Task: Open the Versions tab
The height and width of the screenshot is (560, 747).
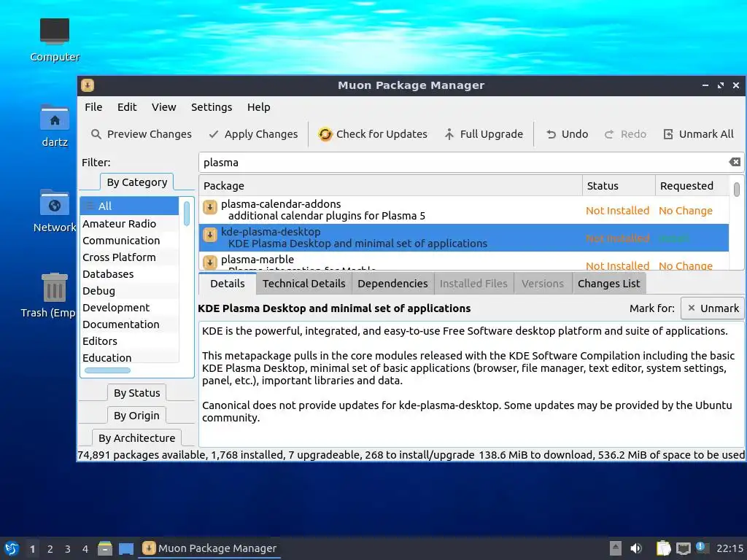Action: (543, 284)
